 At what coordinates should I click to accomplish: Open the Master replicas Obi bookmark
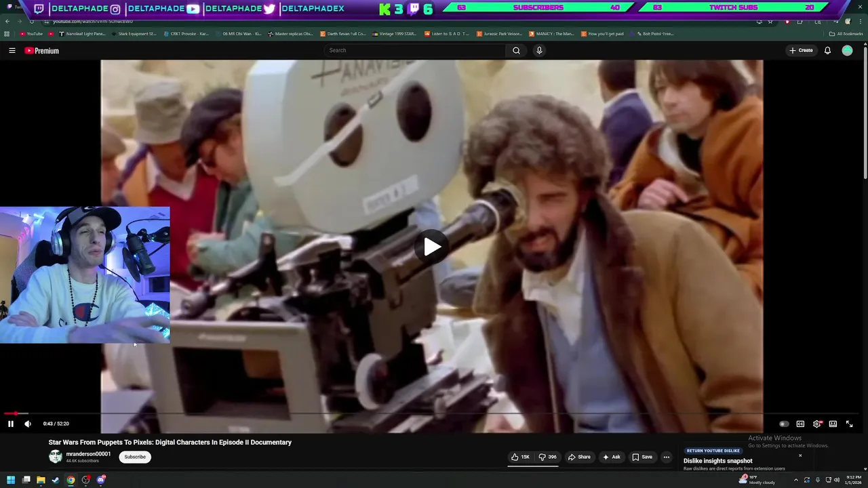[x=291, y=34]
